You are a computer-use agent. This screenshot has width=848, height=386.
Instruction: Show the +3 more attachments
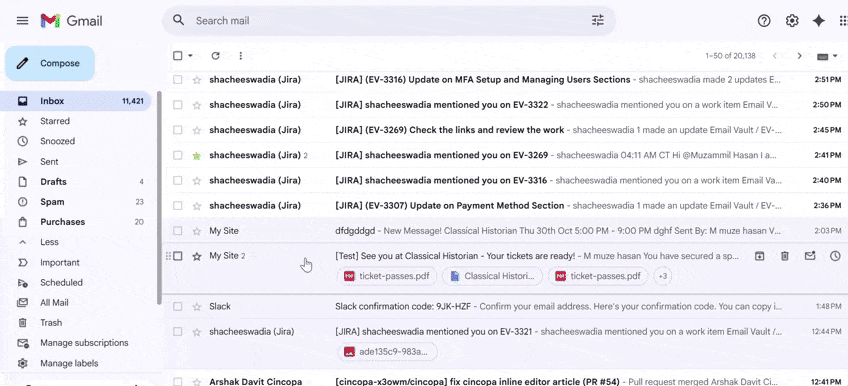[x=662, y=276]
